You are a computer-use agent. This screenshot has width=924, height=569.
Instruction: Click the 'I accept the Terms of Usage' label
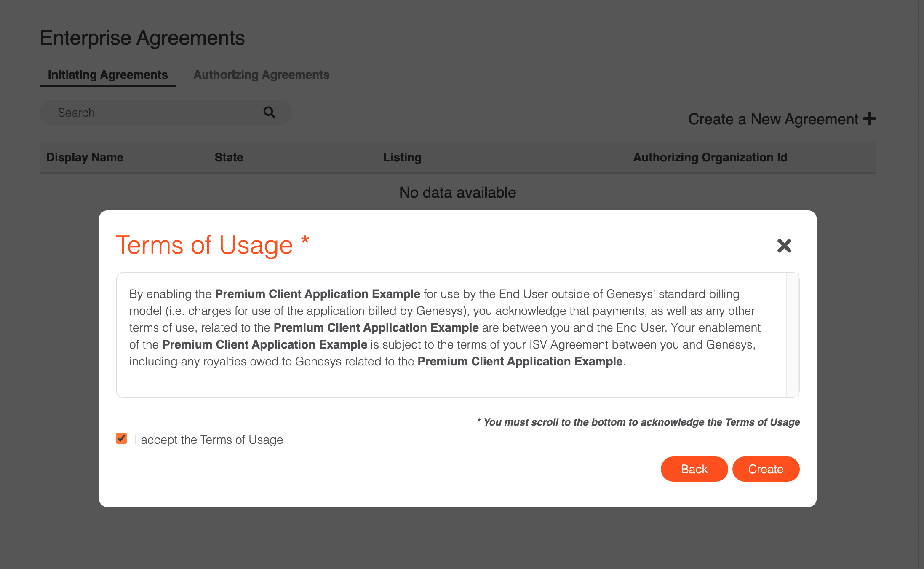[208, 440]
